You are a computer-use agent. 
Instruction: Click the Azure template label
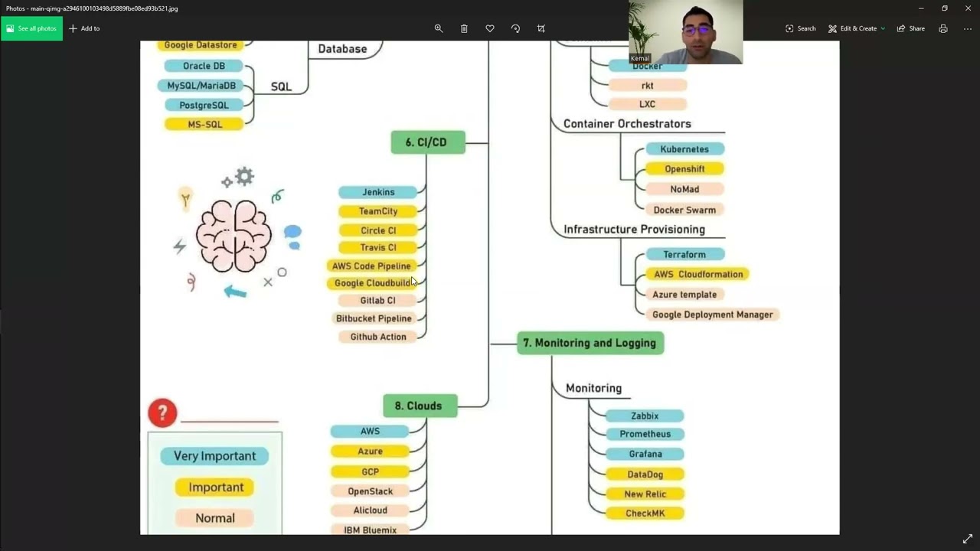coord(684,295)
